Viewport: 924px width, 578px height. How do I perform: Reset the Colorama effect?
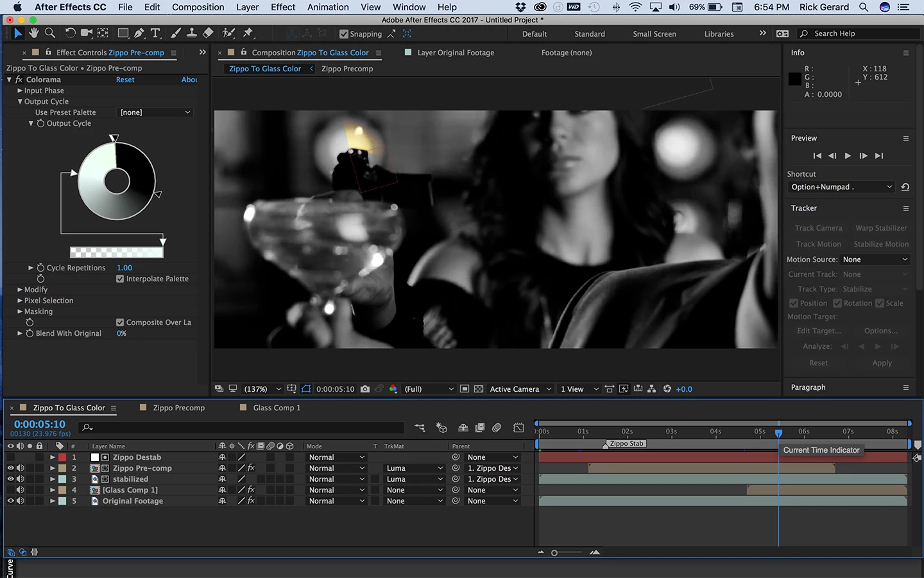tap(125, 80)
